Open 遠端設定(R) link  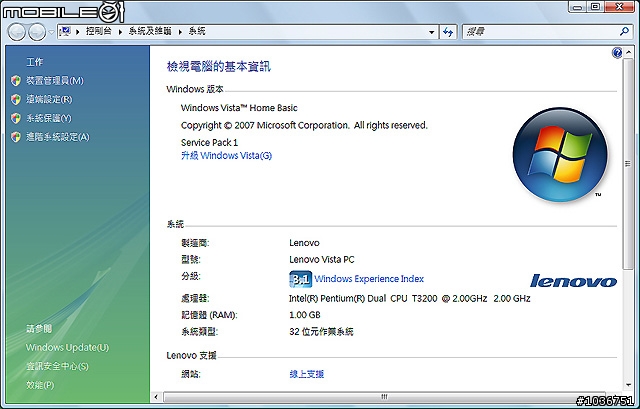tap(49, 100)
